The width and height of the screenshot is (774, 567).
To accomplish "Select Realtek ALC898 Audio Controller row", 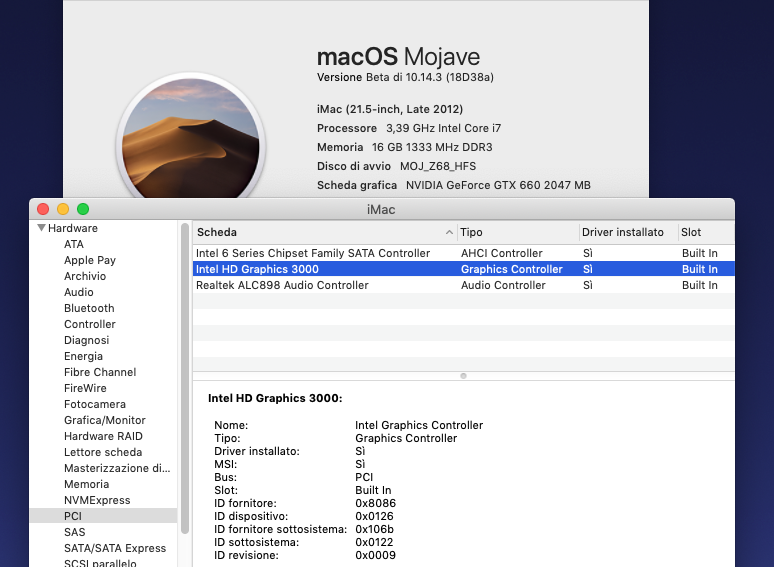I will click(464, 285).
